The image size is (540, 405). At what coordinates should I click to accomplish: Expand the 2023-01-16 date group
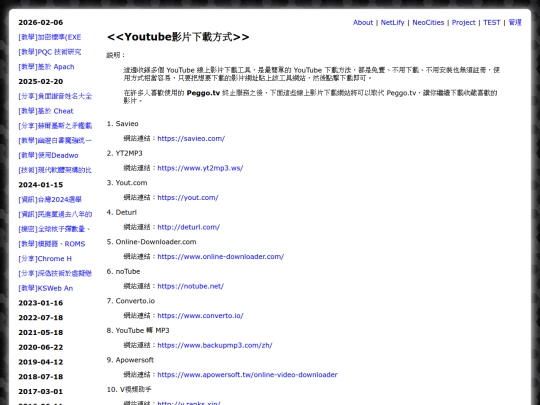pos(41,303)
